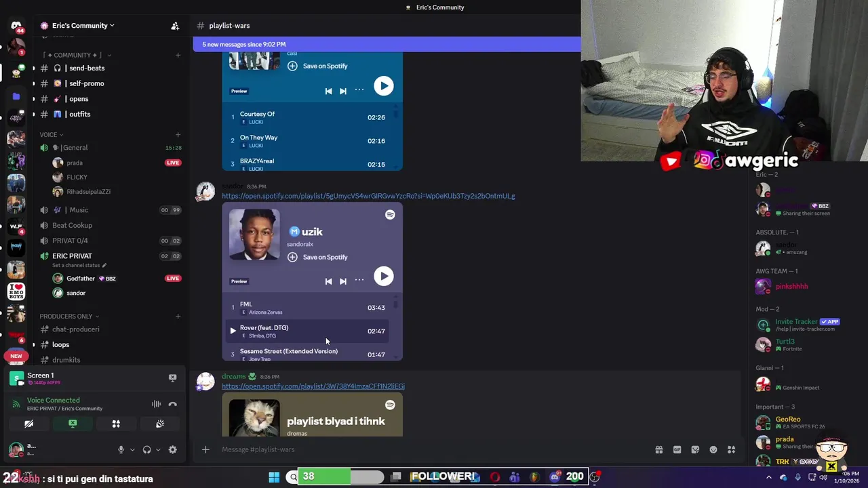Click uzik track list scrollbar

396,305
